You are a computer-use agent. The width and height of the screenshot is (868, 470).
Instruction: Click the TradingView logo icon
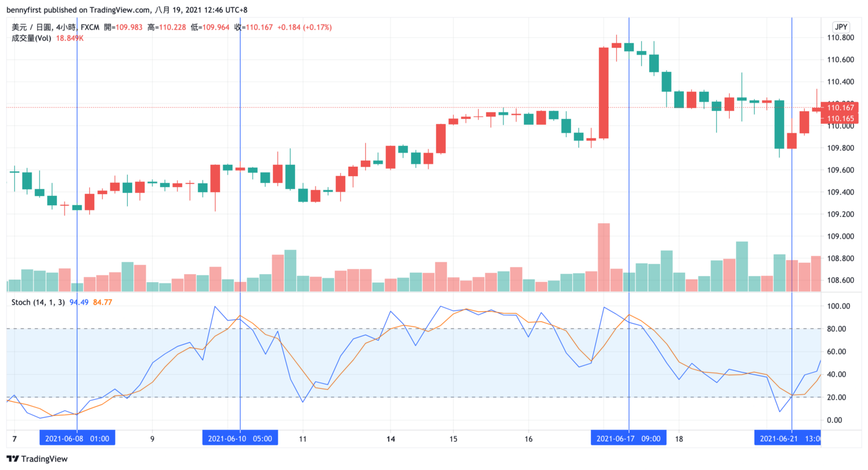(x=12, y=459)
